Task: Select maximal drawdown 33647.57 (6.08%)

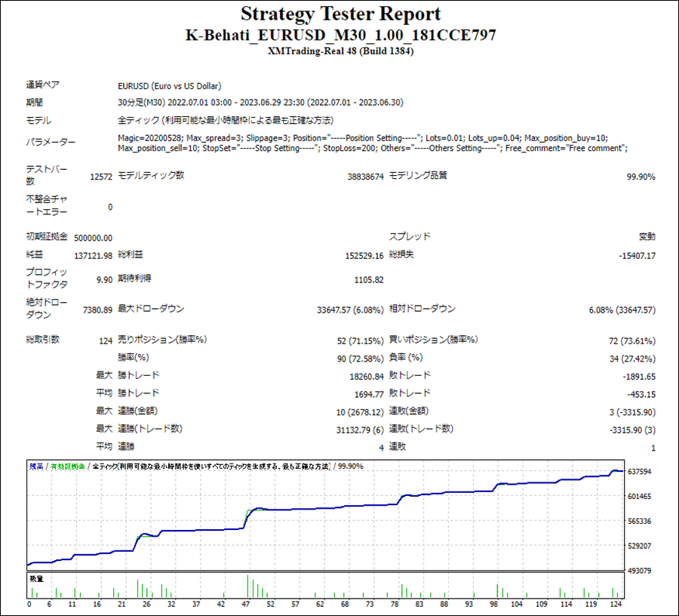Action: (x=350, y=310)
